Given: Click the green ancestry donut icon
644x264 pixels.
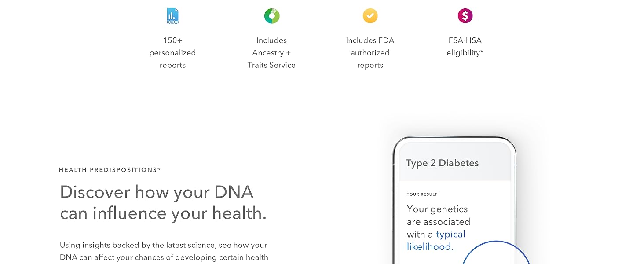Looking at the screenshot, I should pyautogui.click(x=271, y=16).
